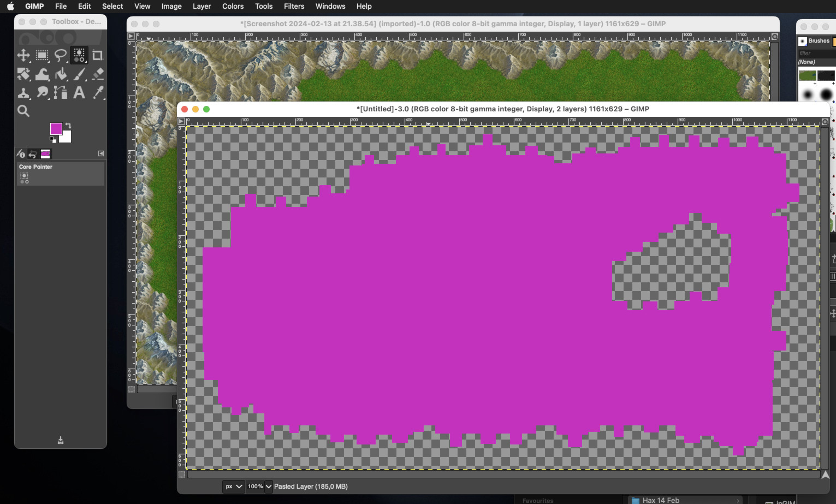Click the Pasted Layer status bar text
This screenshot has width=836, height=504.
coord(311,487)
